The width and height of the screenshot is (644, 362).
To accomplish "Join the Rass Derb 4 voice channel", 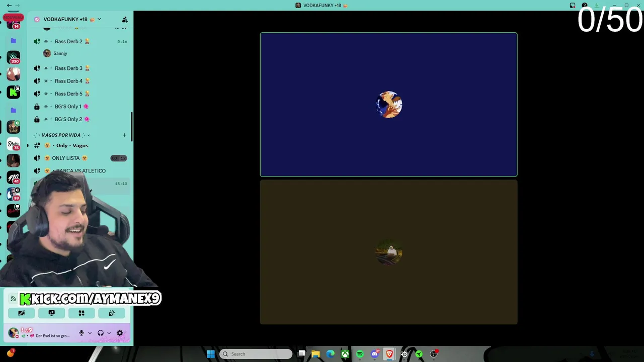I will click(80, 81).
